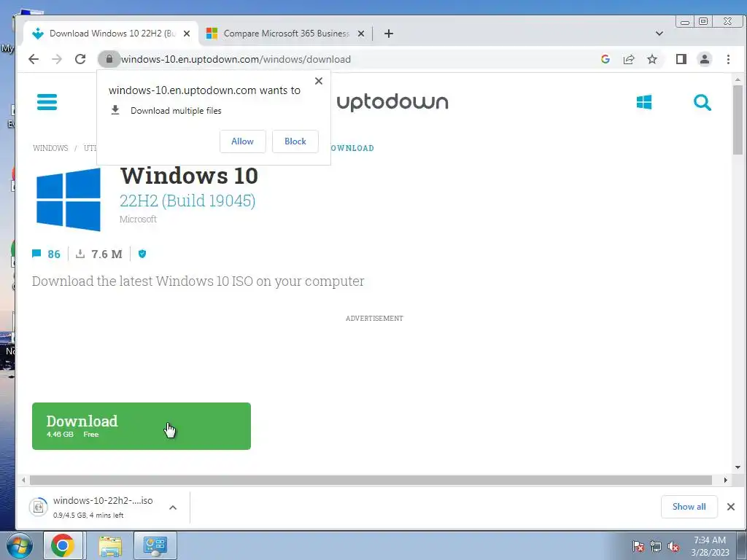The image size is (747, 560).
Task: Reload the current page
Action: [80, 59]
